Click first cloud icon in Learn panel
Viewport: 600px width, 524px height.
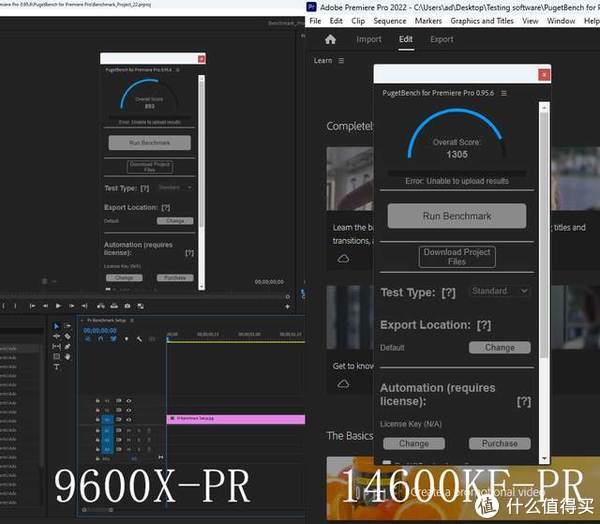coord(343,259)
